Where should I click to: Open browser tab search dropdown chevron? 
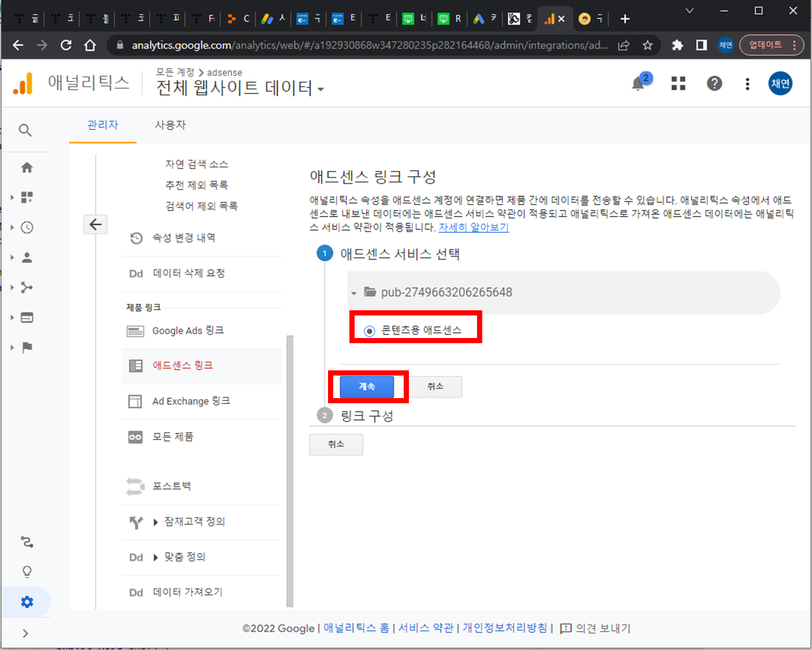click(689, 10)
